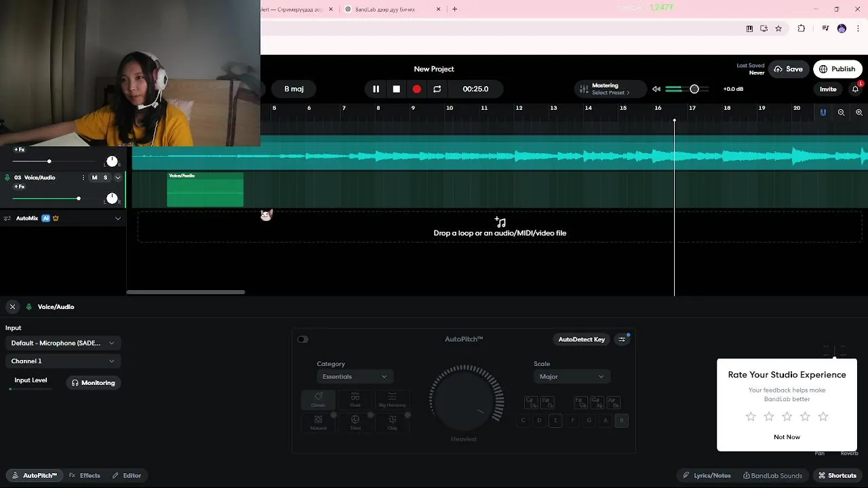Select the Duet AutoPitch preset

355,400
